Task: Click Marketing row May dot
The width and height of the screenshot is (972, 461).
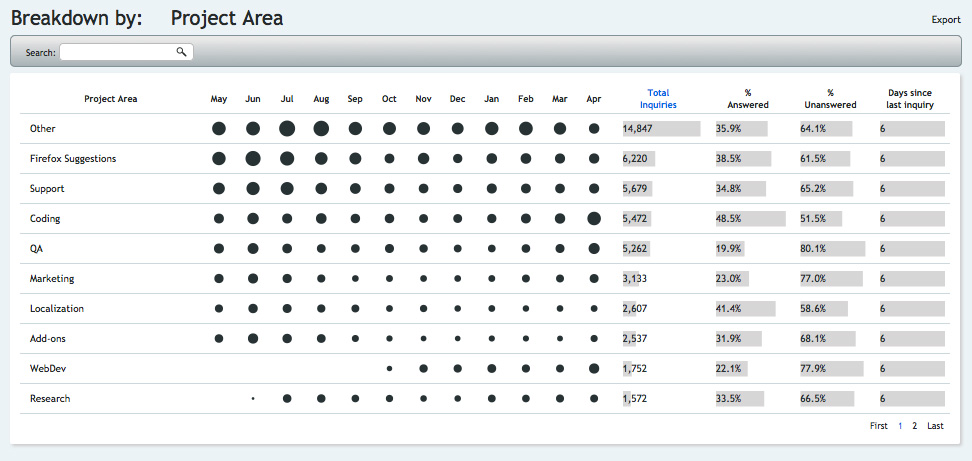Action: [219, 278]
